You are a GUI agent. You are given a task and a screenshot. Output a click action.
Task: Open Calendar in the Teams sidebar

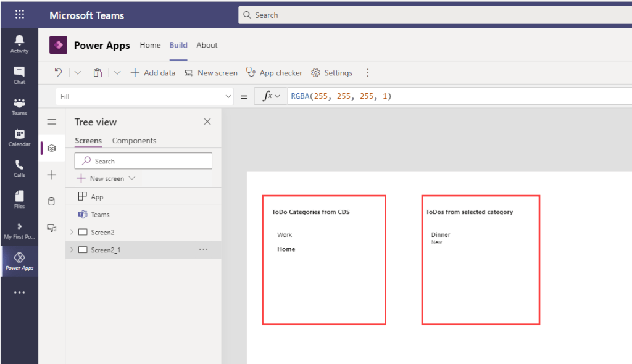(19, 137)
